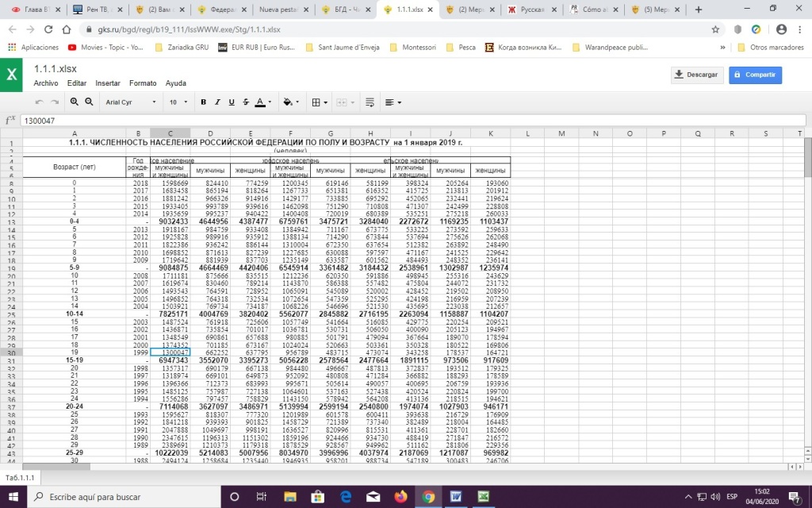
Task: Expand the borders dropdown
Action: (x=319, y=102)
